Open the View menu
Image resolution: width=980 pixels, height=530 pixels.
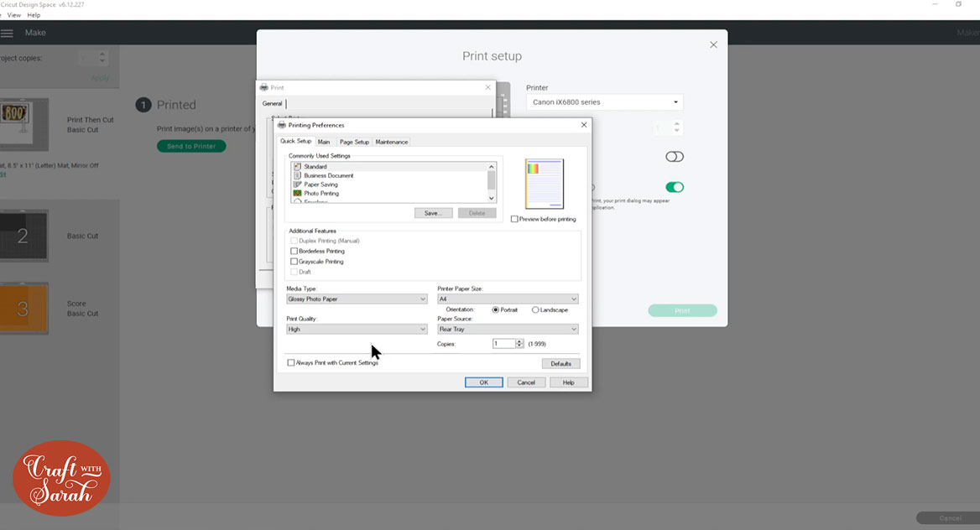coord(13,15)
